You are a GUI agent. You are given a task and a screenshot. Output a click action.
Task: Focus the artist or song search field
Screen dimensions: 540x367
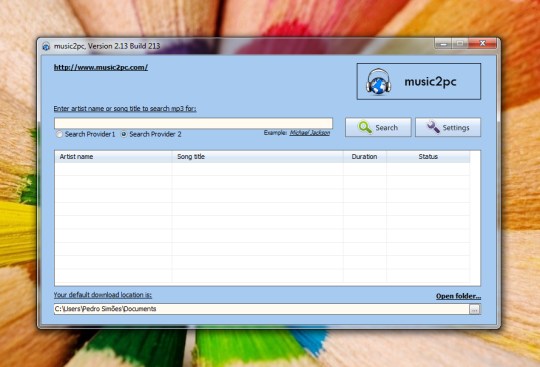(x=193, y=123)
